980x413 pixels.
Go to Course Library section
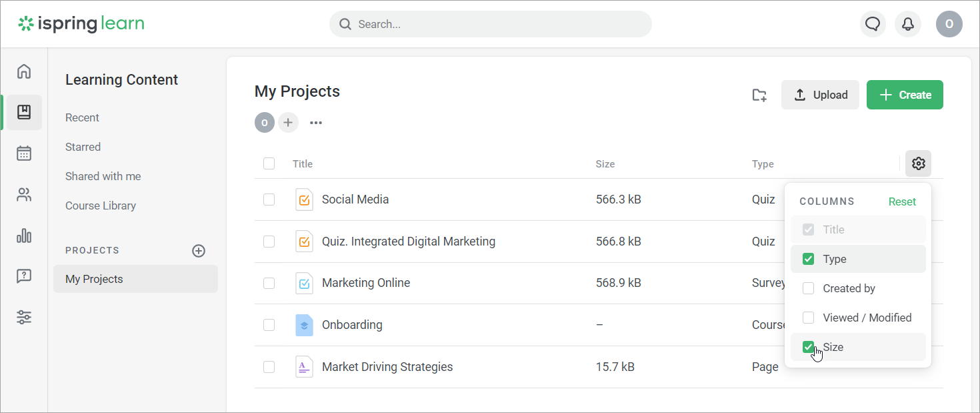(101, 205)
